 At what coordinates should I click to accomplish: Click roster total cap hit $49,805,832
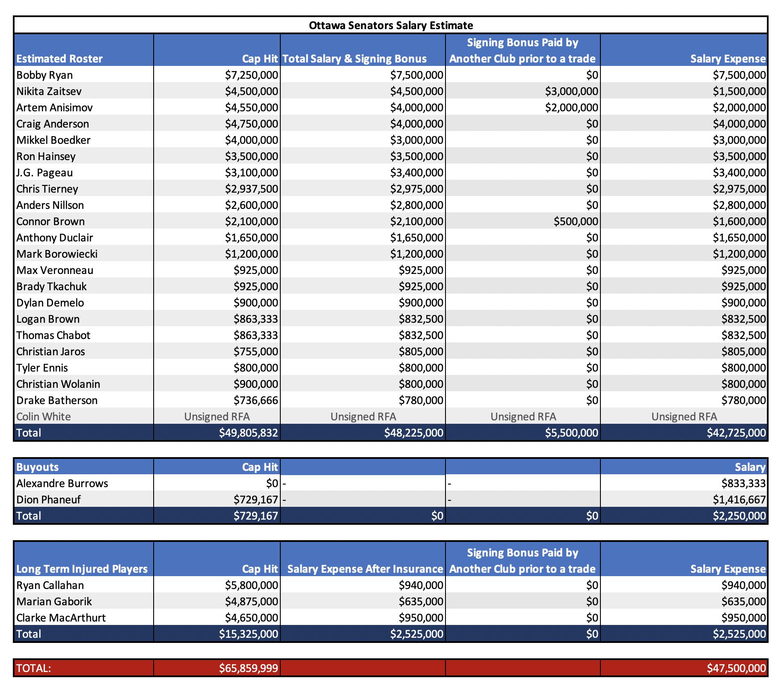tap(217, 433)
